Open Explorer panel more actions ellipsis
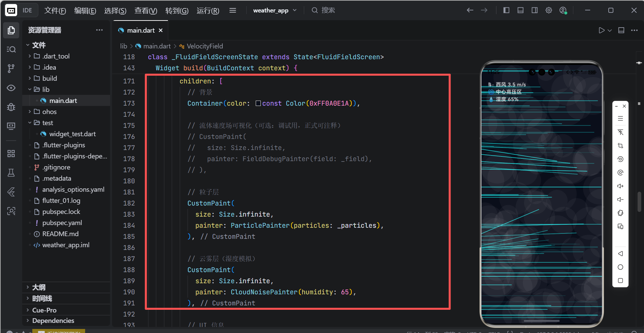 pyautogui.click(x=99, y=30)
